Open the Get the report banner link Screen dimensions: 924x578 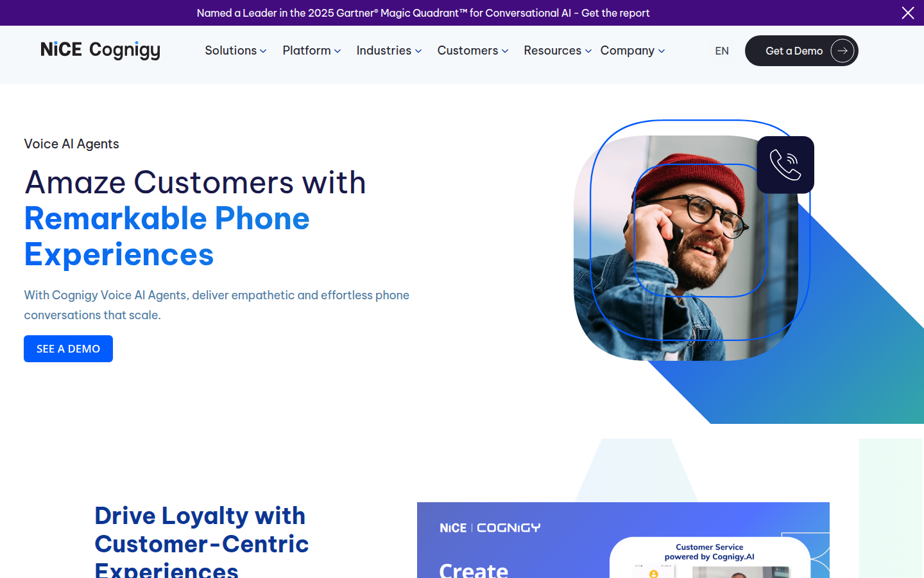point(615,13)
